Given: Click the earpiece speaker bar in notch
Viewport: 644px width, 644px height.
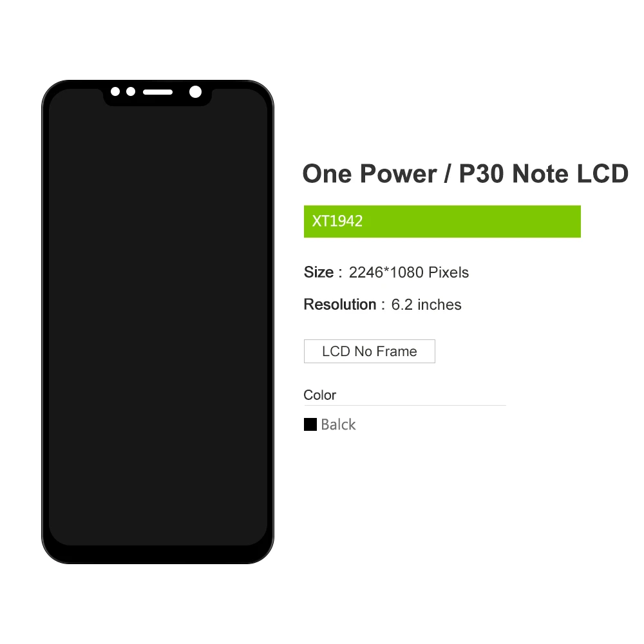Looking at the screenshot, I should [158, 92].
